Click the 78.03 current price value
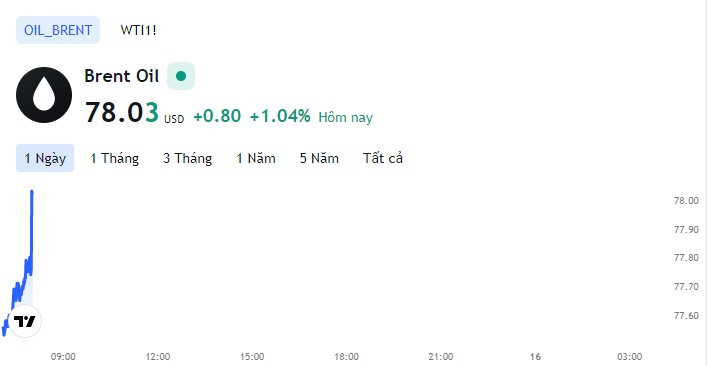The image size is (707, 366). [x=122, y=112]
